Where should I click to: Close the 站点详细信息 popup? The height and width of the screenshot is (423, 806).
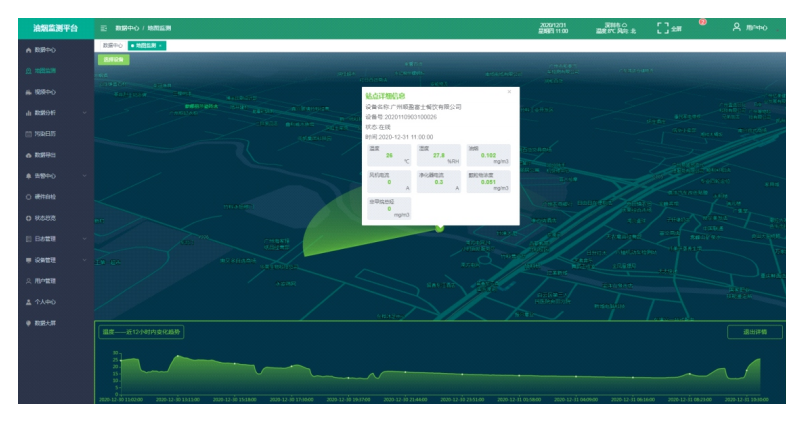(x=509, y=92)
